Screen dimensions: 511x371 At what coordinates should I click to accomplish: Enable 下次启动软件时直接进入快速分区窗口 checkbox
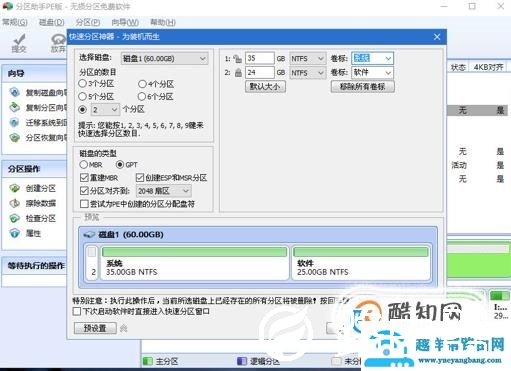77,311
